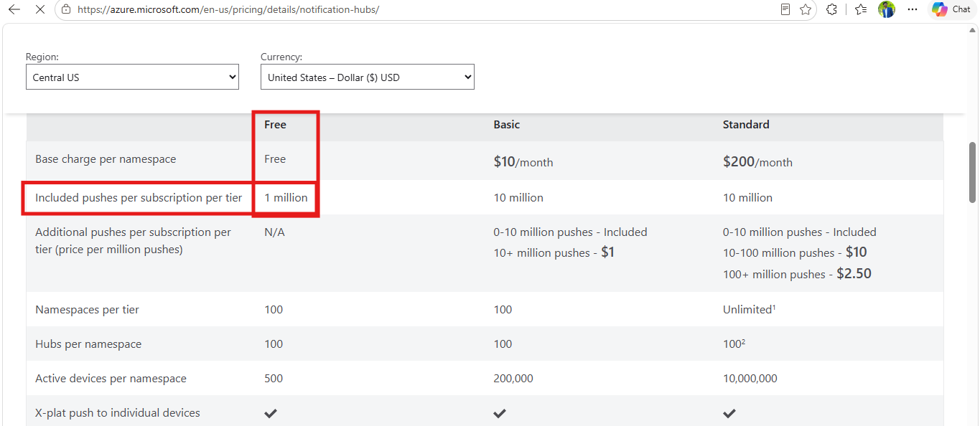The height and width of the screenshot is (426, 980).
Task: Click the Free column header
Action: [275, 124]
